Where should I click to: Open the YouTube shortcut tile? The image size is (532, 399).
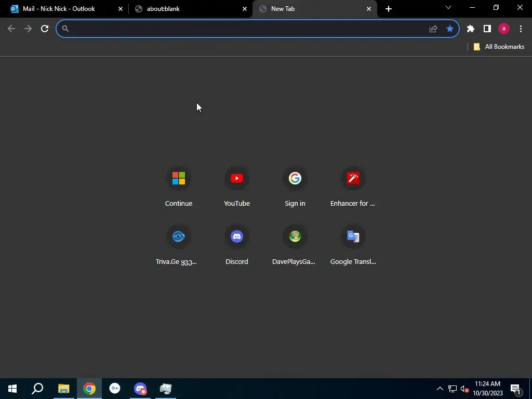click(237, 187)
